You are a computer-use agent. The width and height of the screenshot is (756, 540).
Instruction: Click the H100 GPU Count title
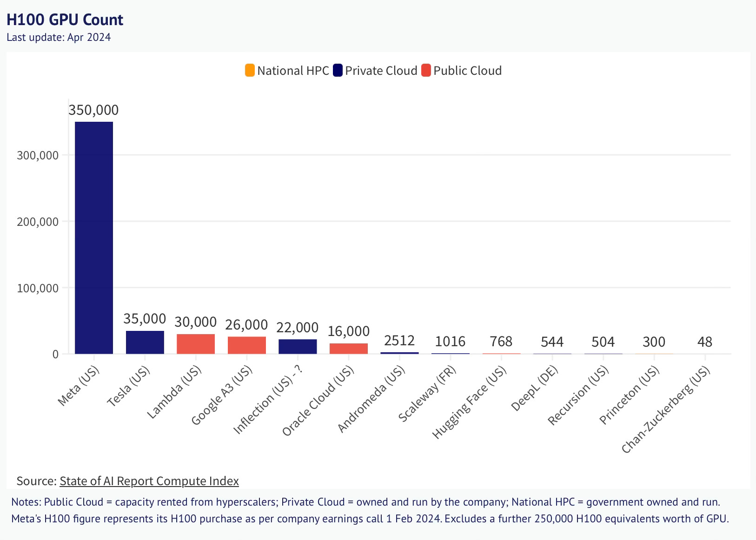pyautogui.click(x=65, y=20)
